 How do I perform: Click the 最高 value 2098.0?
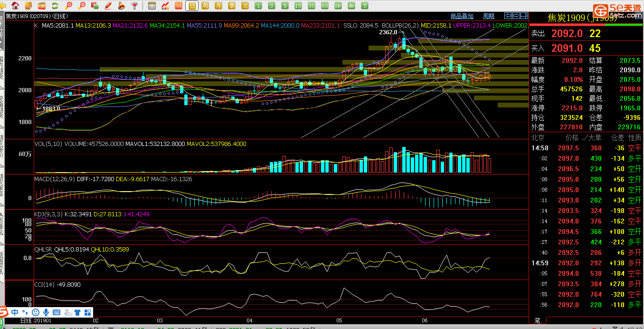630,89
